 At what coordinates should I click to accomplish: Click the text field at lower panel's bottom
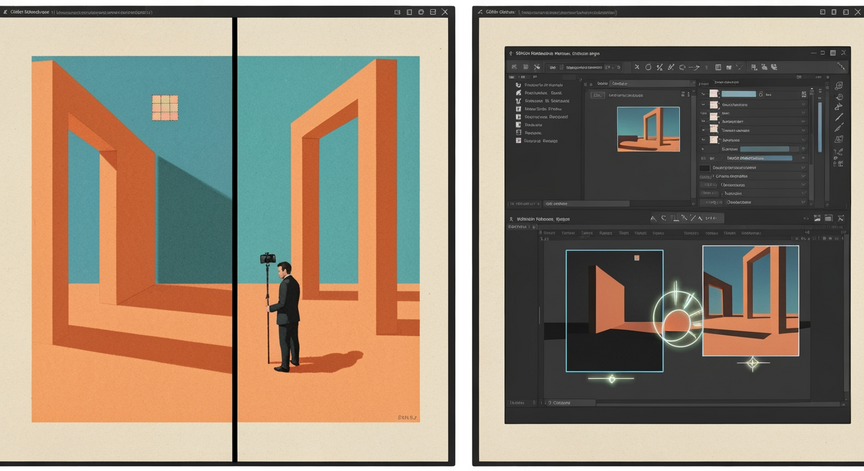tap(570, 403)
